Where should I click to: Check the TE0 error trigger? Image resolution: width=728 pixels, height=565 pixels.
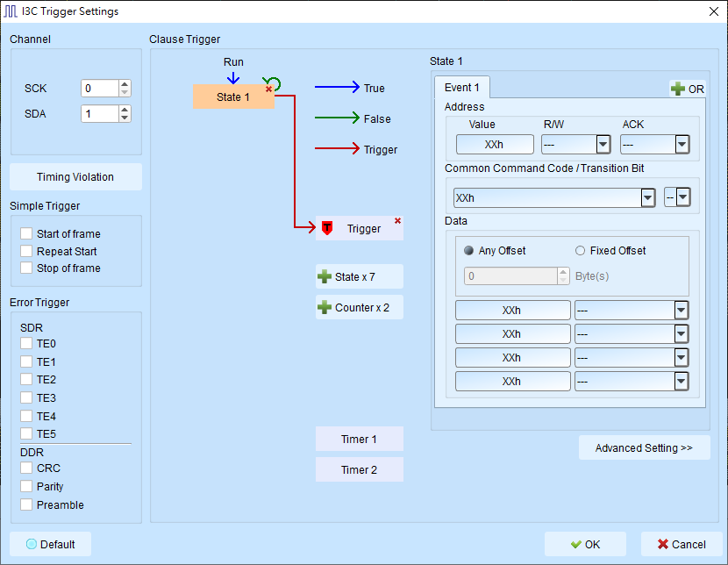26,344
